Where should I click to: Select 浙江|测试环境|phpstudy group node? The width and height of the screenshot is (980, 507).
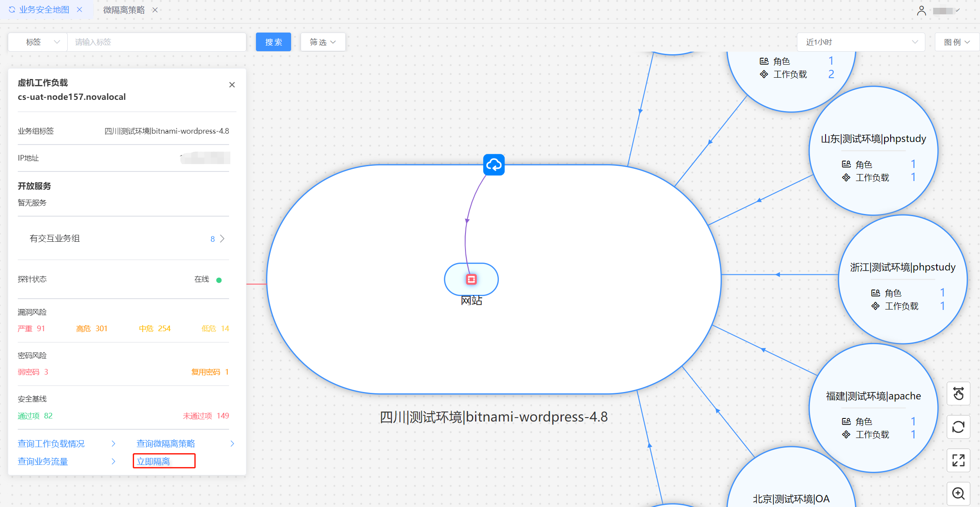pyautogui.click(x=903, y=279)
